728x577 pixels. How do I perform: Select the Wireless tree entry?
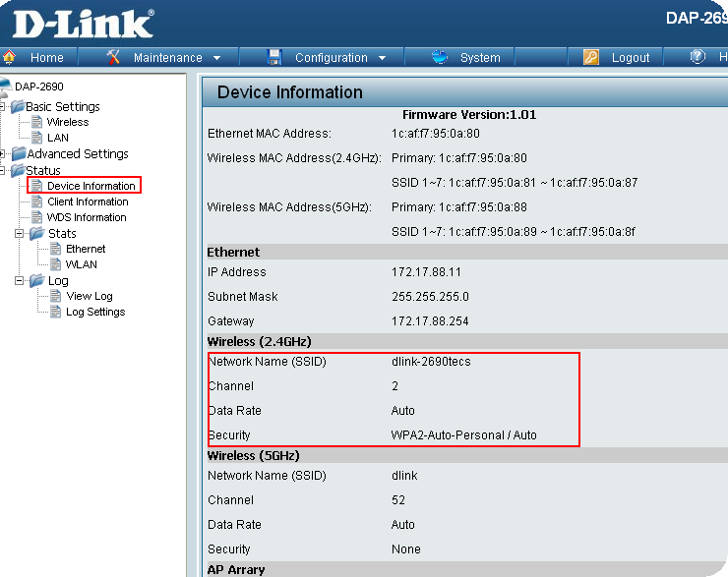[x=68, y=122]
